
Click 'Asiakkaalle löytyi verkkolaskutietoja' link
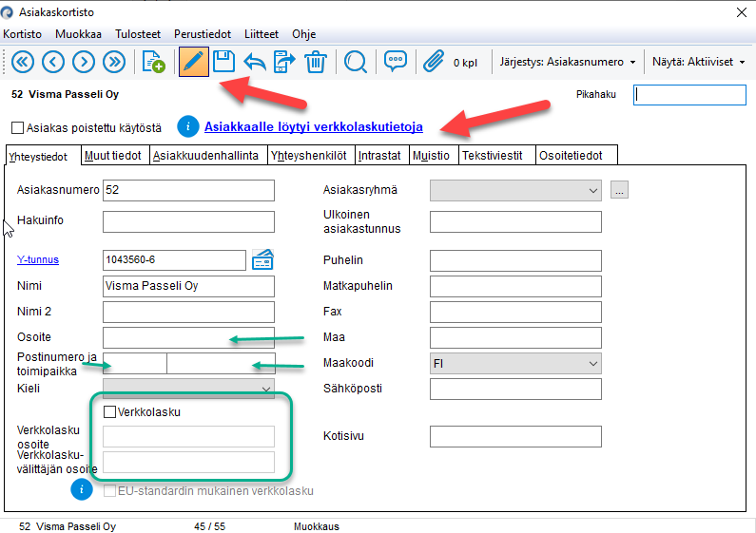[x=314, y=126]
